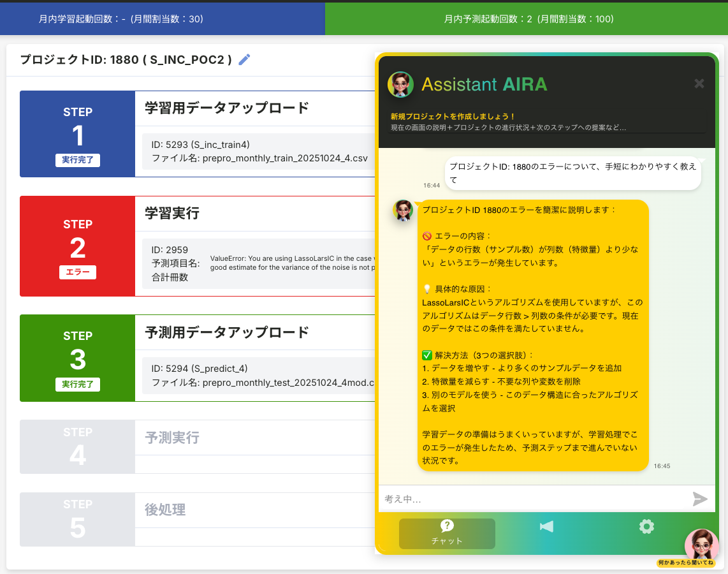Click the Assistant AIRA title text
Viewport: 728px width, 574px height.
(484, 85)
